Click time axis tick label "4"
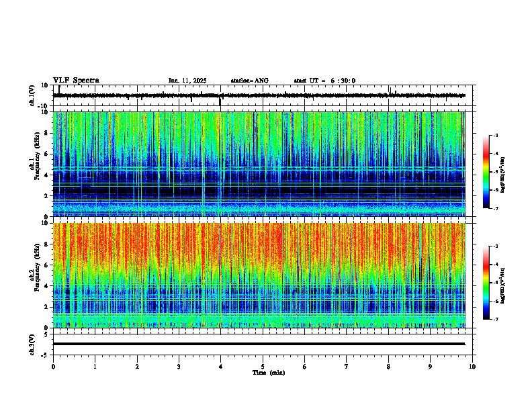Screen dimensions: 532x411 (221, 367)
